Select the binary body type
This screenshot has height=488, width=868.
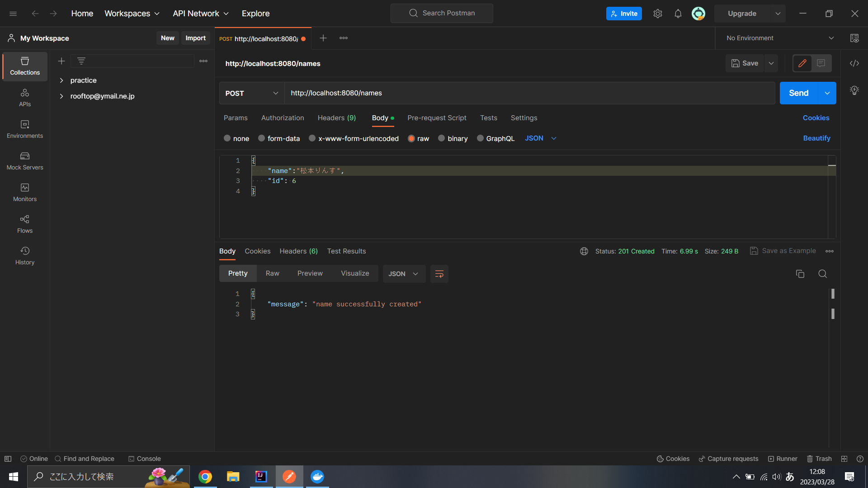click(x=453, y=138)
